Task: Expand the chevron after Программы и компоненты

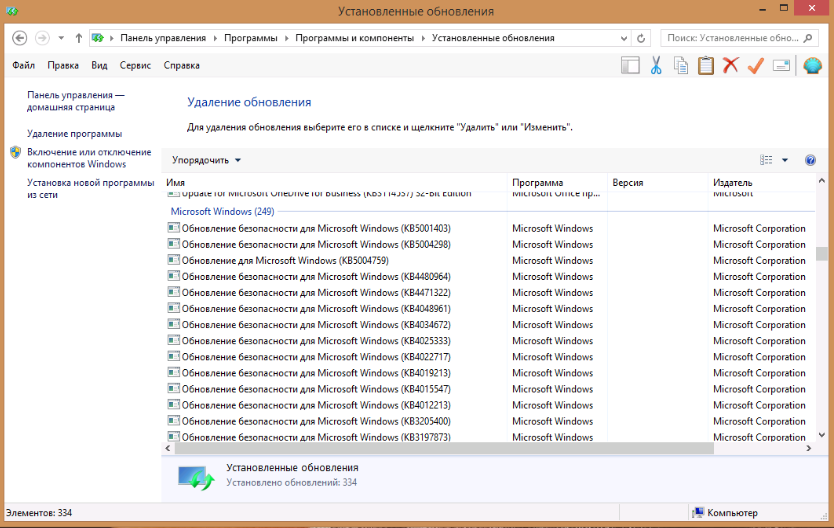Action: (x=423, y=38)
